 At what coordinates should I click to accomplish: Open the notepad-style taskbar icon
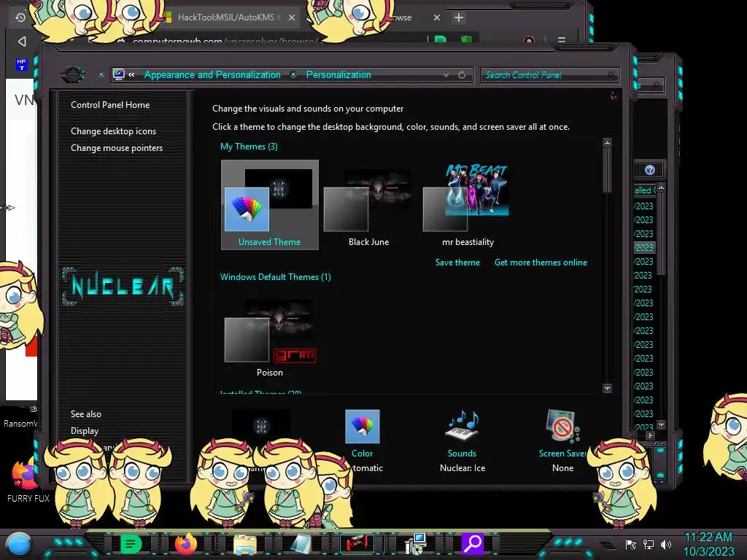pos(301,544)
